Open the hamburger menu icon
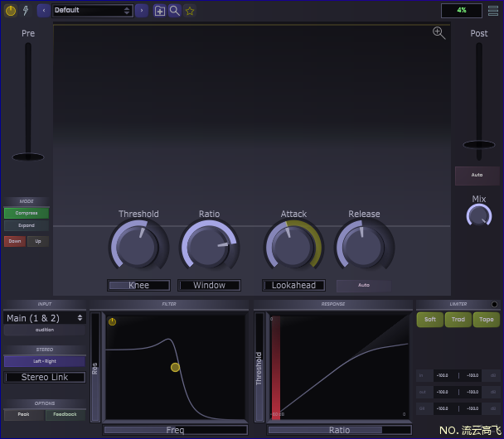Screen dimensions: 504x439 coord(493,11)
